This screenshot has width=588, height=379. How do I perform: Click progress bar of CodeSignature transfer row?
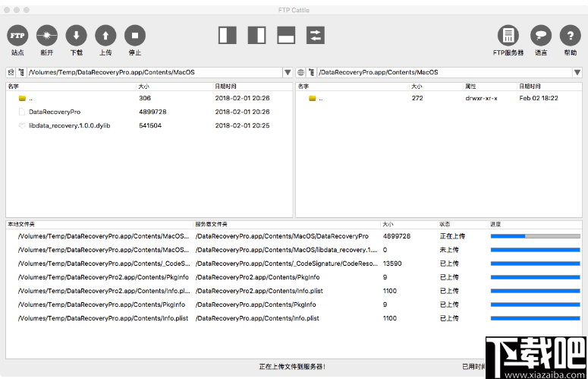click(535, 264)
